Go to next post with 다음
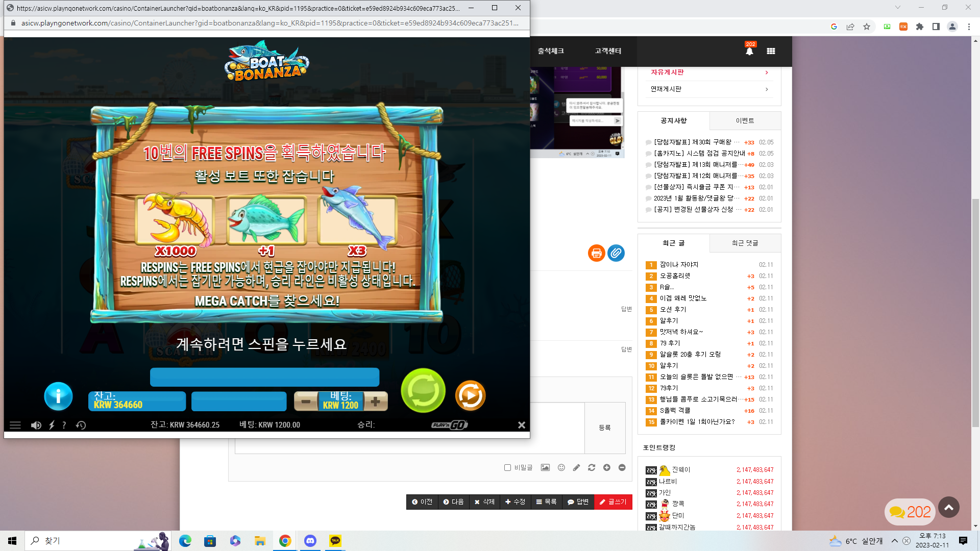Screen dimensions: 980x551 tap(453, 502)
